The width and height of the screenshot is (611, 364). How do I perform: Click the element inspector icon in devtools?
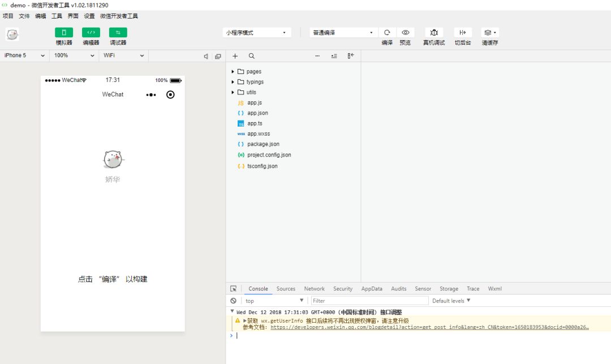tap(234, 288)
